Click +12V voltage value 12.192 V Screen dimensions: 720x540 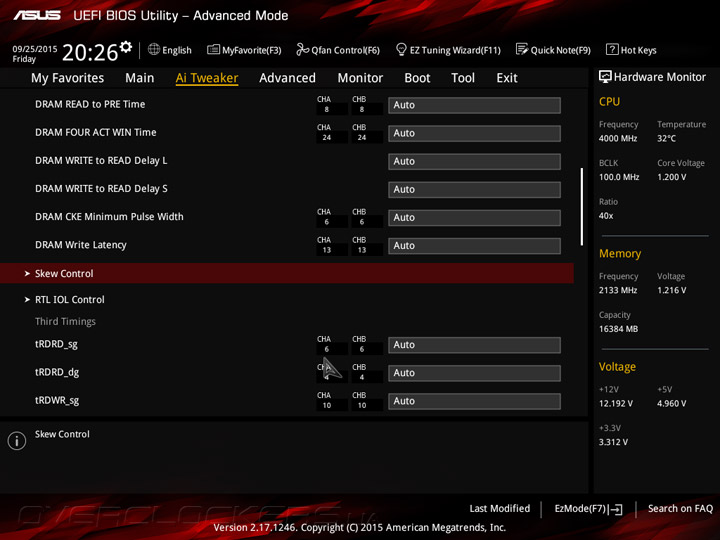[x=616, y=404]
